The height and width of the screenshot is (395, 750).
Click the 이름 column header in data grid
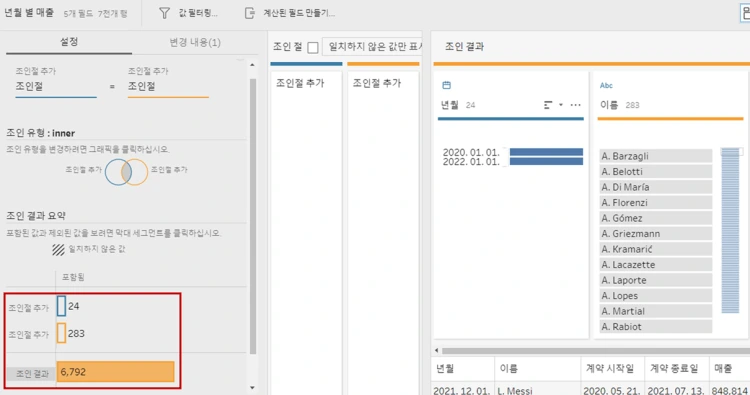(538, 369)
